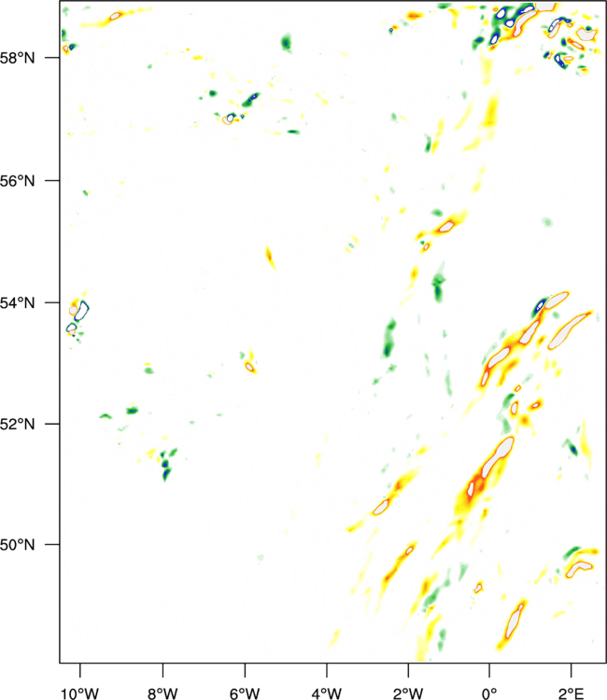Click the 4°W longitude label

pos(327,693)
